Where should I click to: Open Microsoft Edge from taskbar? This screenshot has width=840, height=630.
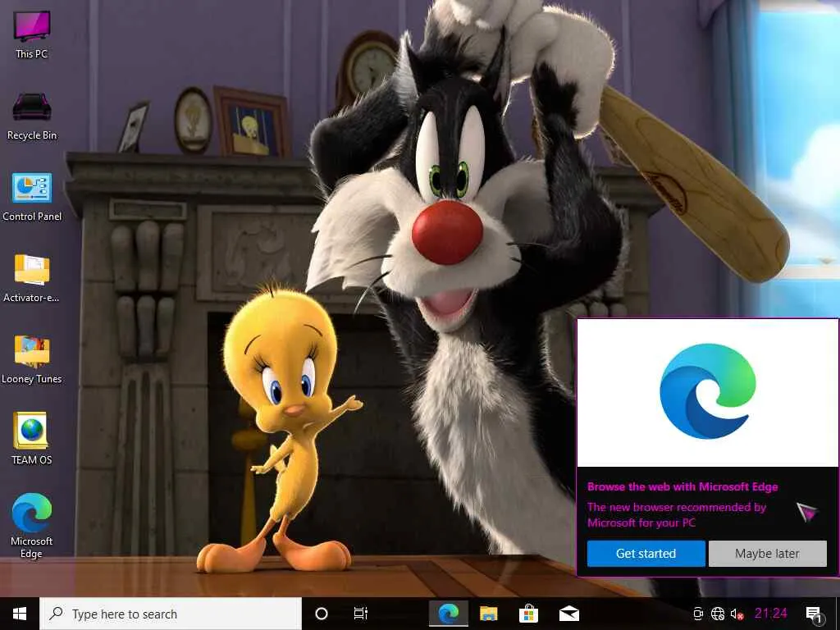[x=449, y=614]
